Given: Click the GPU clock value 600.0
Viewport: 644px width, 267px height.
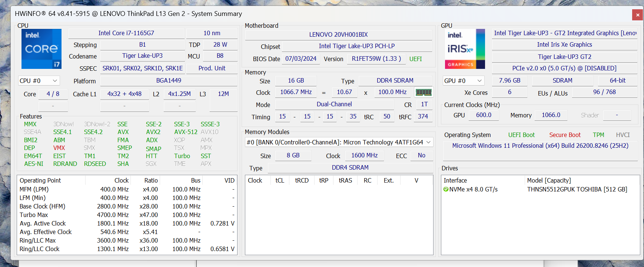Looking at the screenshot, I should pos(484,115).
